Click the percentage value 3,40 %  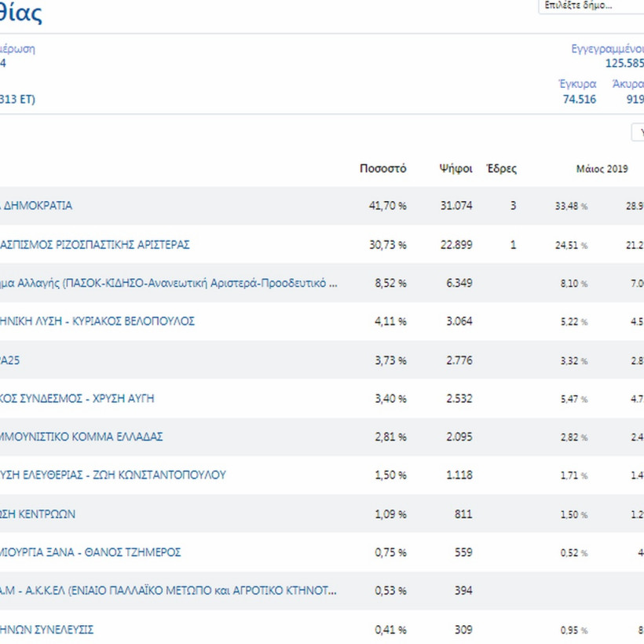pos(390,398)
